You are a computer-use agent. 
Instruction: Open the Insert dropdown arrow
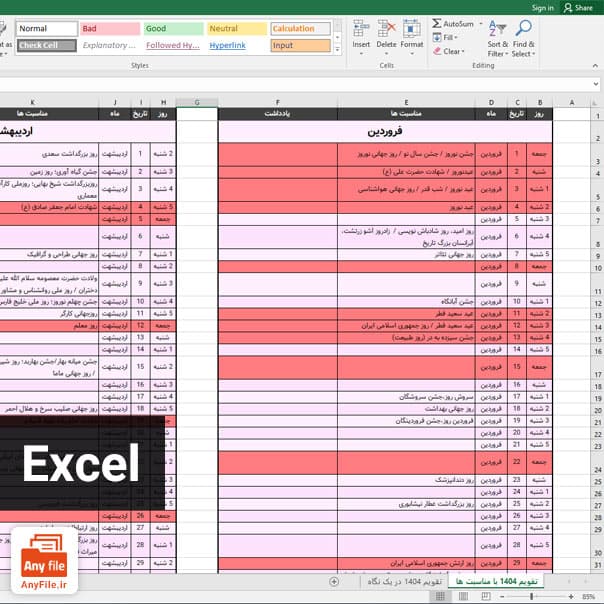tap(361, 54)
